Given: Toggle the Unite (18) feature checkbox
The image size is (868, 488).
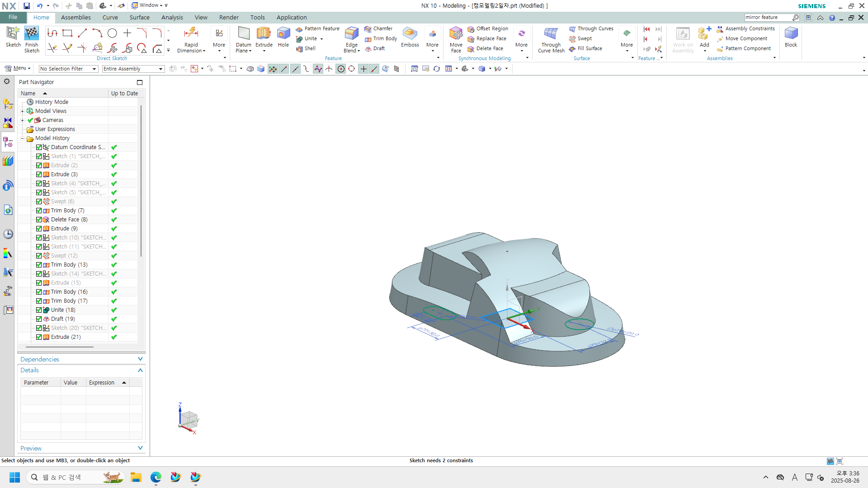Looking at the screenshot, I should click(39, 310).
